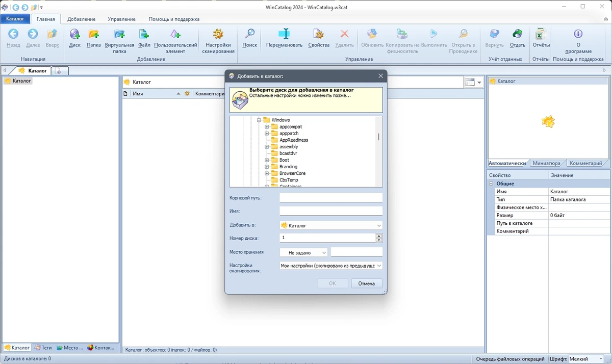This screenshot has height=364, width=612.
Task: Switch to the Комментарий preview tab
Action: point(585,163)
